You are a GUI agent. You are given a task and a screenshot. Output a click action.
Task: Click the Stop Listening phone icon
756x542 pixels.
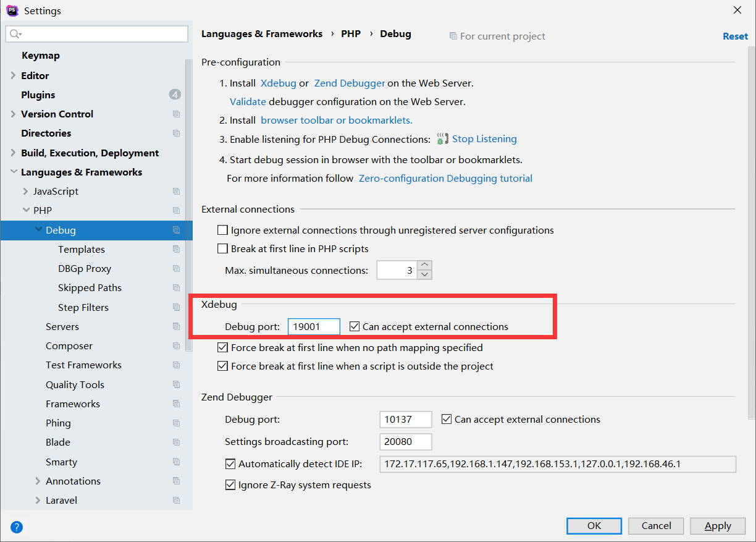coord(442,139)
